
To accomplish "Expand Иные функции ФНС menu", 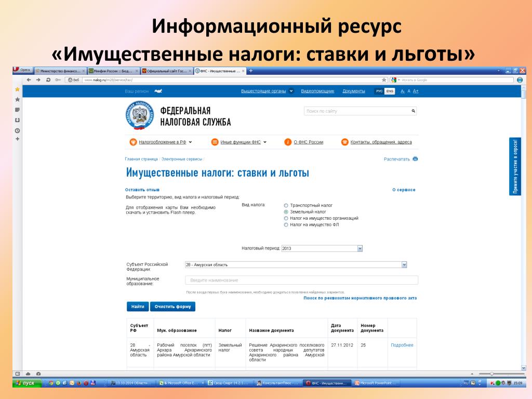I will pos(265,142).
